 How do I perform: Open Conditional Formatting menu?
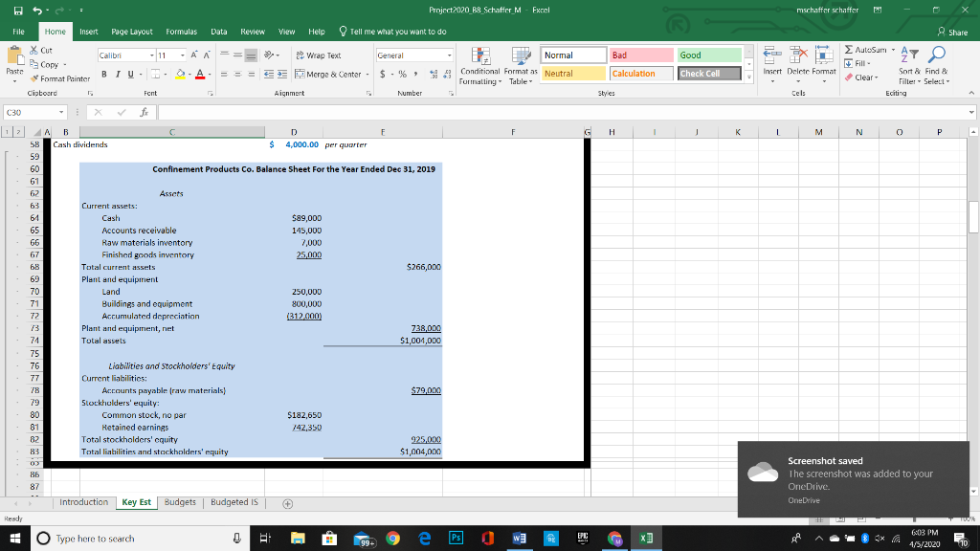[480, 66]
